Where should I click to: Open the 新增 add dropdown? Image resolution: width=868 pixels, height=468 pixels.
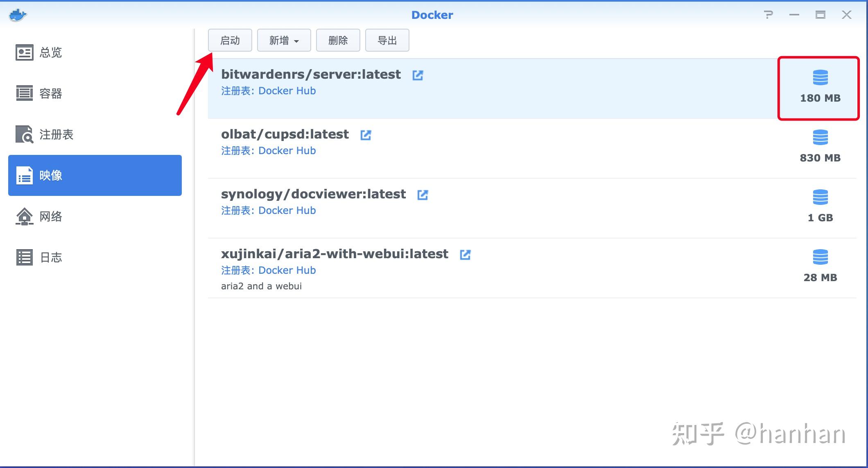coord(284,40)
